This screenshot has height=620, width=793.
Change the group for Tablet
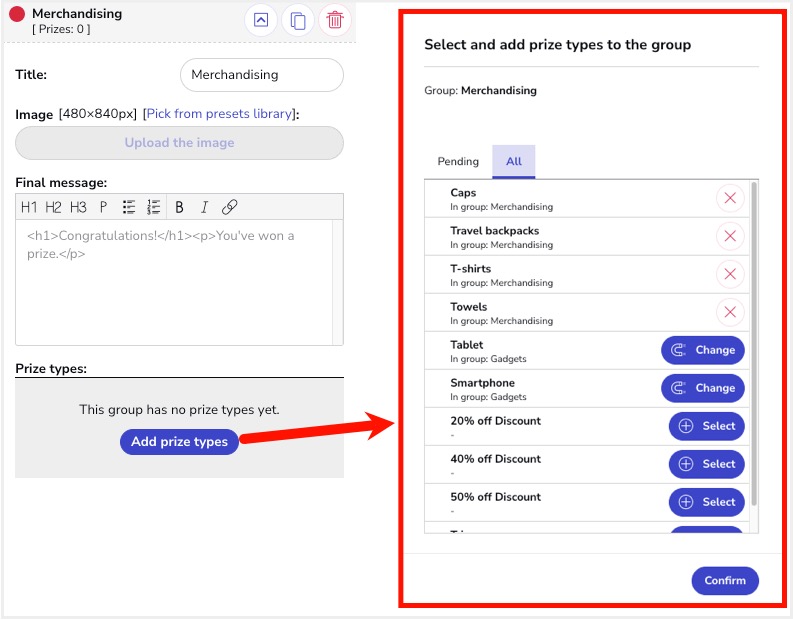pos(703,350)
